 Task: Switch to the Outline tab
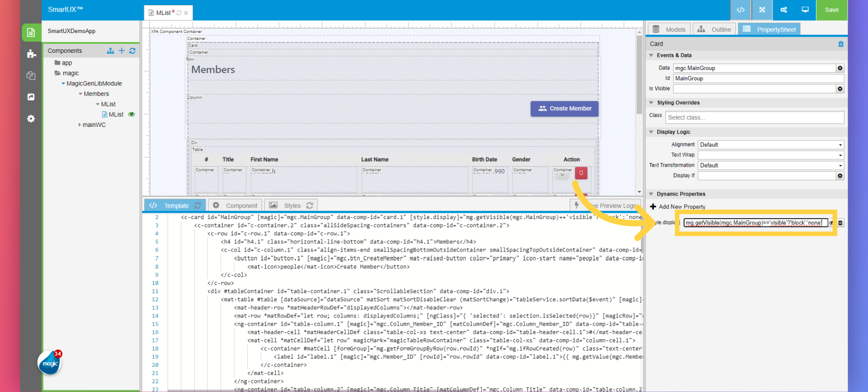[x=714, y=29]
